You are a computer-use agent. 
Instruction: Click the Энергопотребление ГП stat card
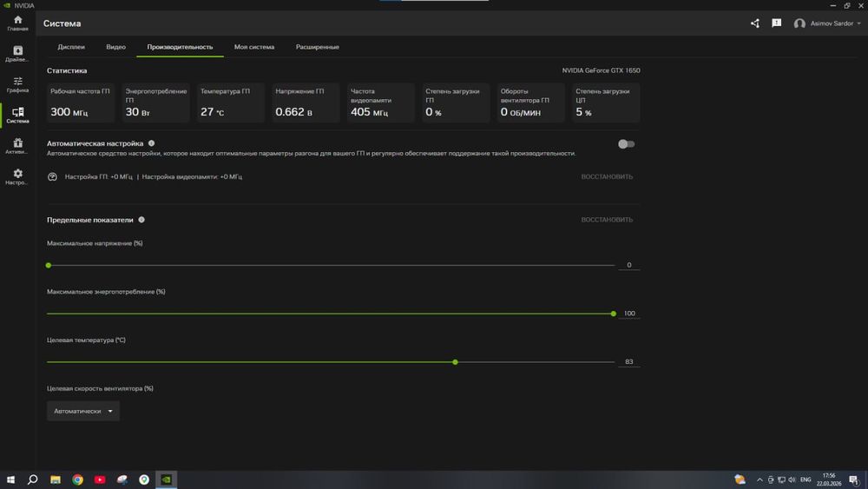pos(155,102)
